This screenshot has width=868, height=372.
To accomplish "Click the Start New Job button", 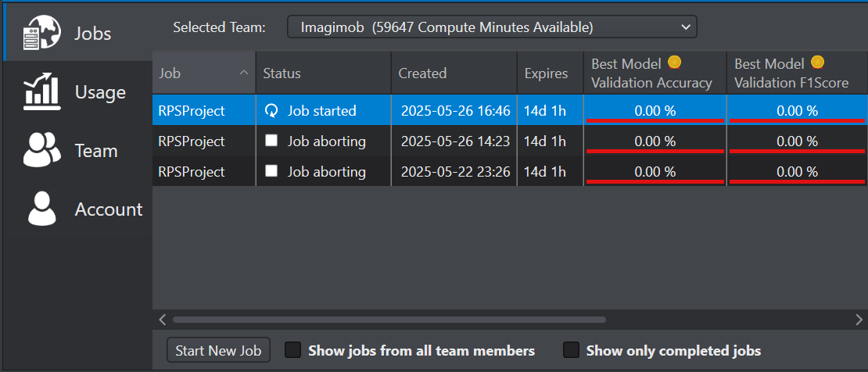I will tap(218, 350).
